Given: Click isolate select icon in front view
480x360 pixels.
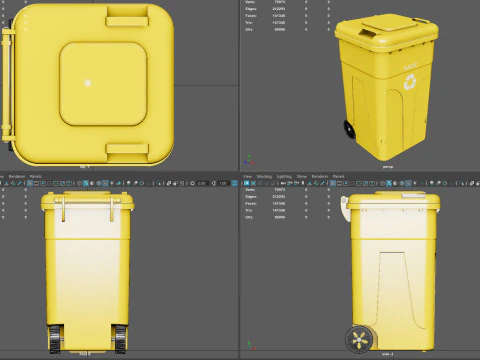Looking at the screenshot, I should [158, 183].
